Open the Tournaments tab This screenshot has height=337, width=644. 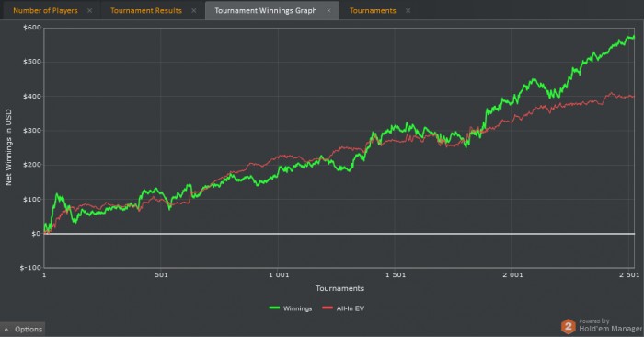[x=373, y=11]
